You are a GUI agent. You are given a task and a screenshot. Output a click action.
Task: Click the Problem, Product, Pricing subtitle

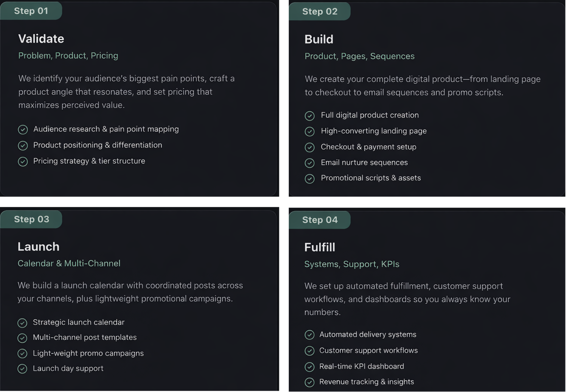pyautogui.click(x=68, y=56)
